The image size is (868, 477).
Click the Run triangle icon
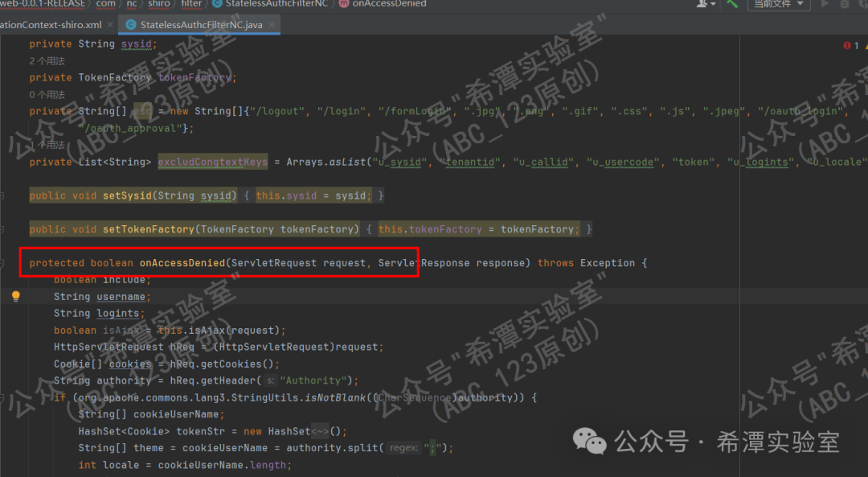(825, 4)
